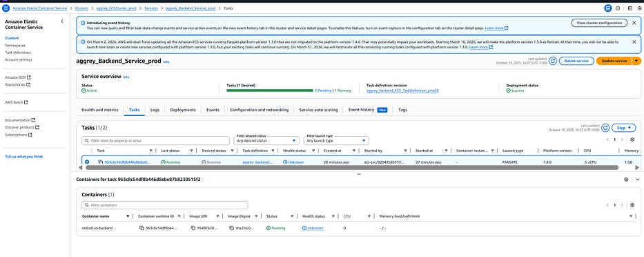Open the Services breadcrumb link
Viewport: 644px width, 257px height.
[x=151, y=8]
